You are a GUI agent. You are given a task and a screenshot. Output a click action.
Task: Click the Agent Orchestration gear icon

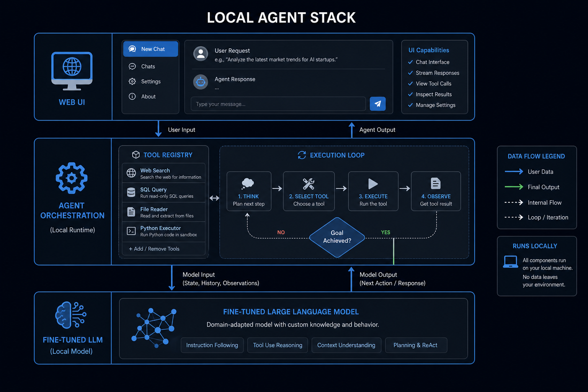(x=72, y=178)
